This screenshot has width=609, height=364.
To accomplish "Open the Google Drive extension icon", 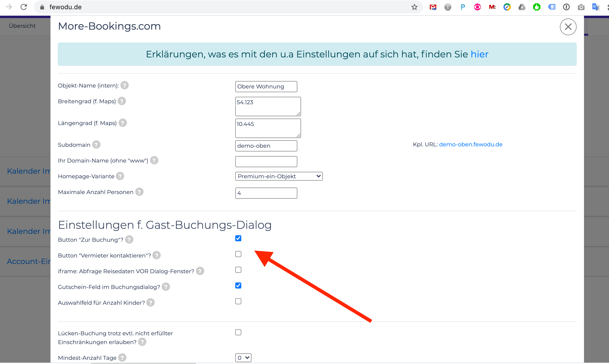I will 522,7.
